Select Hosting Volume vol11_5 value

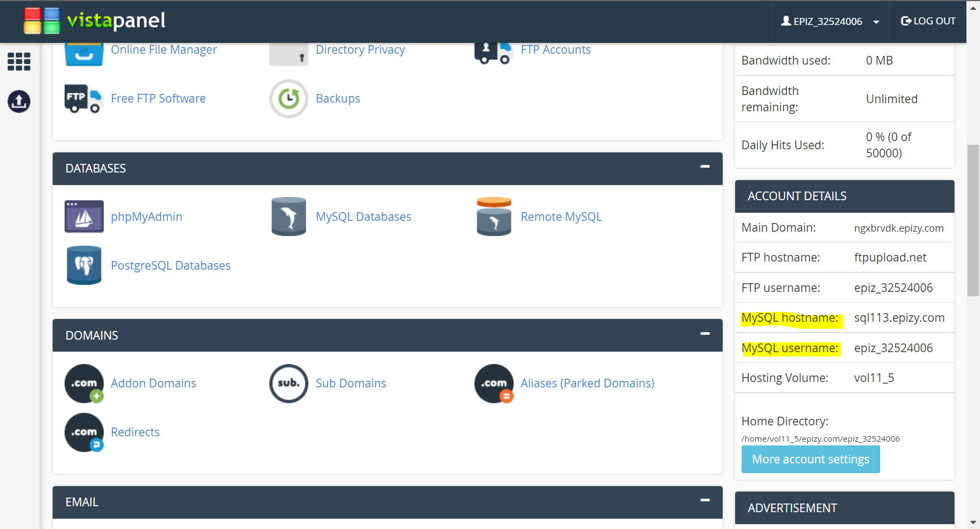click(874, 378)
